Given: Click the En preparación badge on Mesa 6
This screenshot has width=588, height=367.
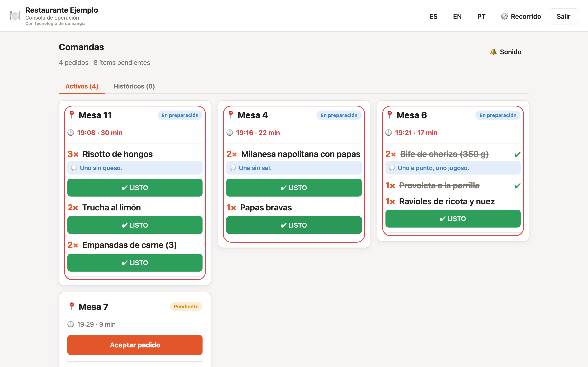Looking at the screenshot, I should click(498, 115).
